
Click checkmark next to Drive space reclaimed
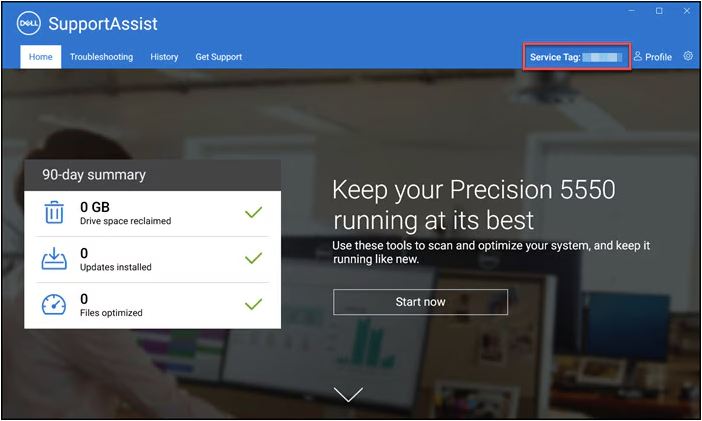[x=253, y=212]
